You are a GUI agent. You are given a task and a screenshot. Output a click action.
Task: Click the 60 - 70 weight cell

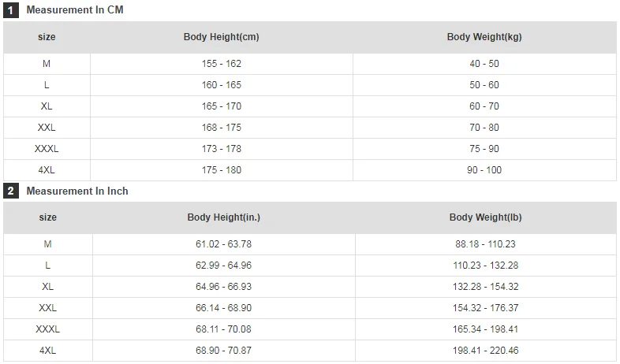[484, 106]
